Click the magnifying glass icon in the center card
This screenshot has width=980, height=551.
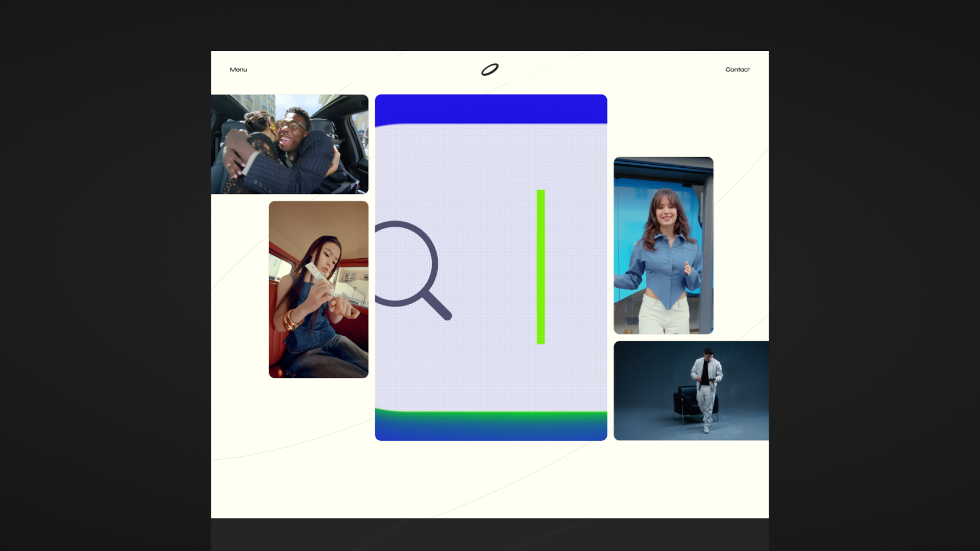point(412,270)
